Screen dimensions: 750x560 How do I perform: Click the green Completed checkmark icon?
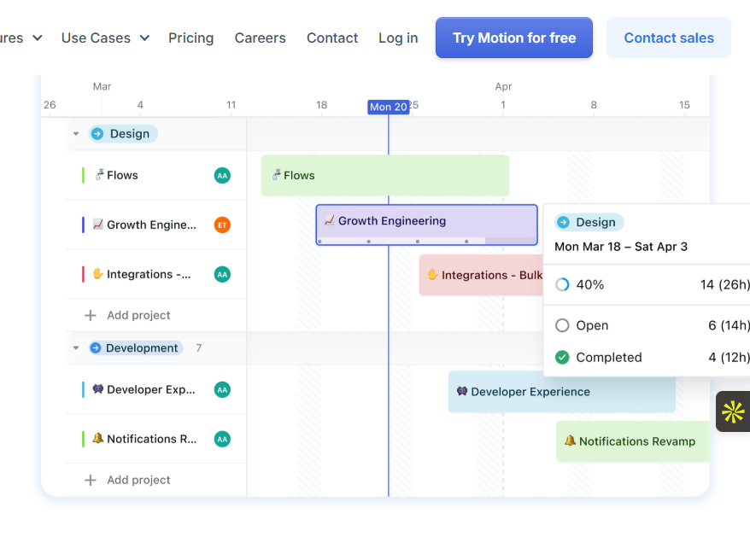pyautogui.click(x=562, y=358)
